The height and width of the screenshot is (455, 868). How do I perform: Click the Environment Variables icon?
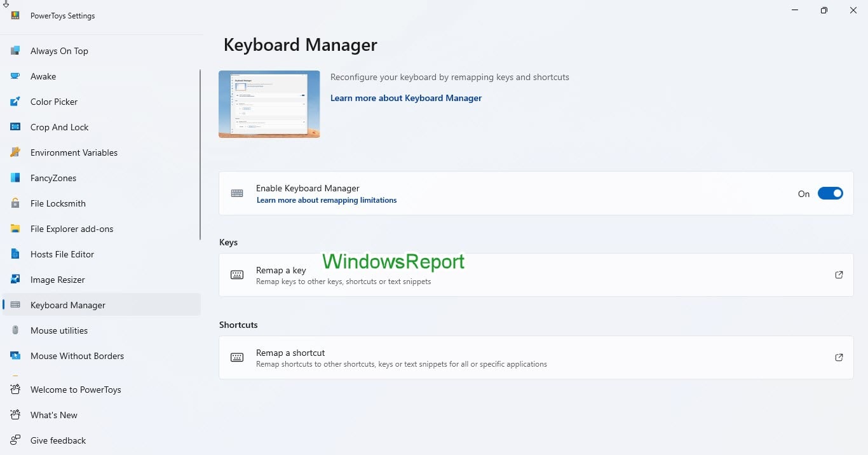click(x=15, y=153)
